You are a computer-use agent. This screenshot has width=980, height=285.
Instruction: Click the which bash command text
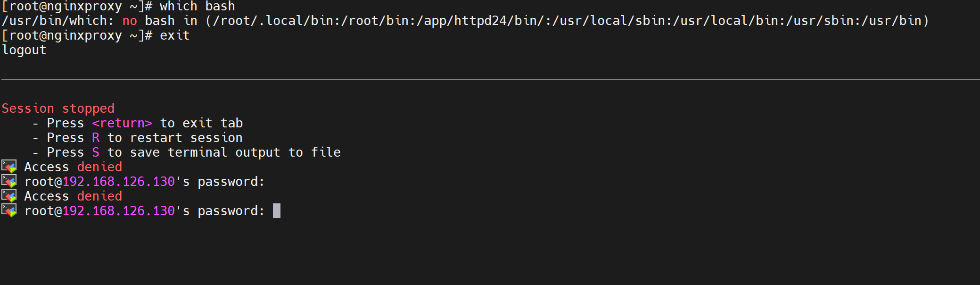[197, 7]
